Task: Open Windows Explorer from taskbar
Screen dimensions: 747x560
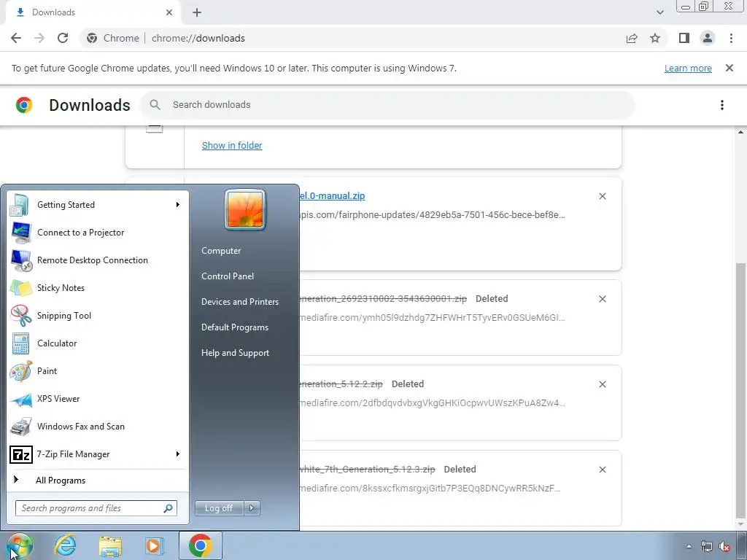Action: coord(110,545)
